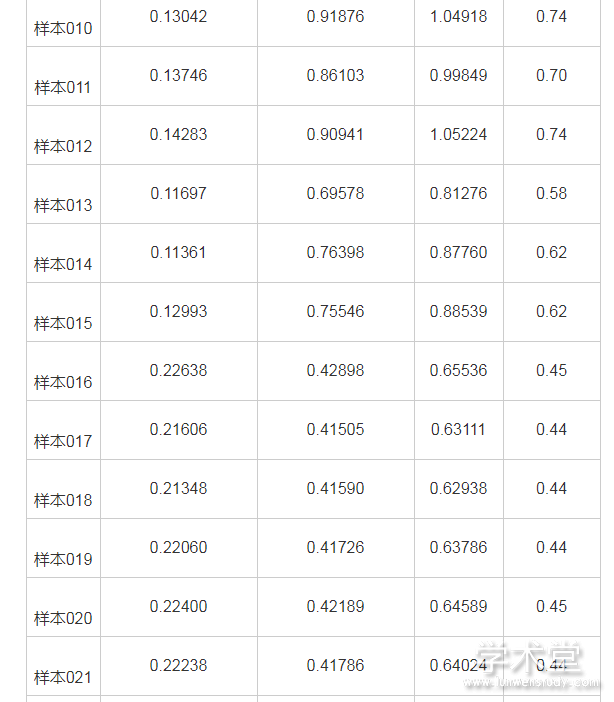Click the 样本017 sample label

[63, 441]
